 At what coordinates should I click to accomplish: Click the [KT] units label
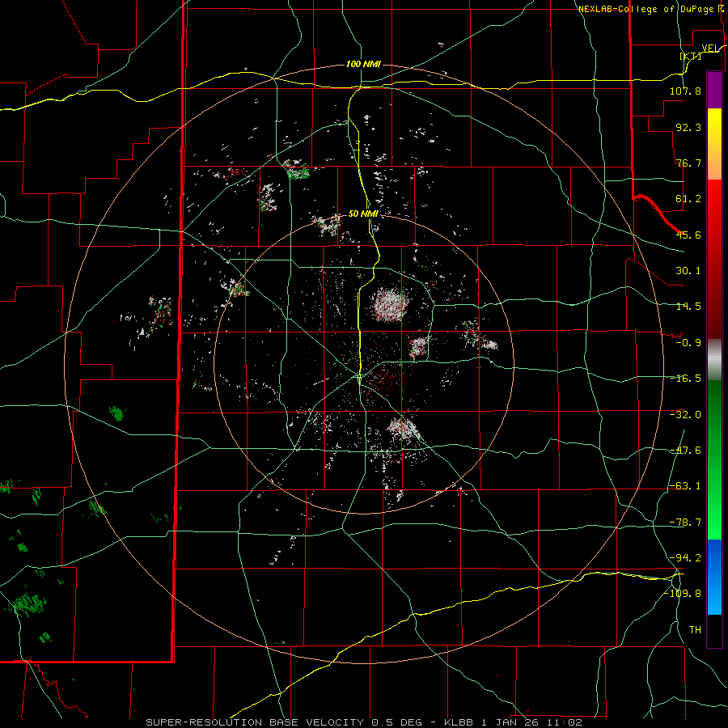click(x=691, y=56)
